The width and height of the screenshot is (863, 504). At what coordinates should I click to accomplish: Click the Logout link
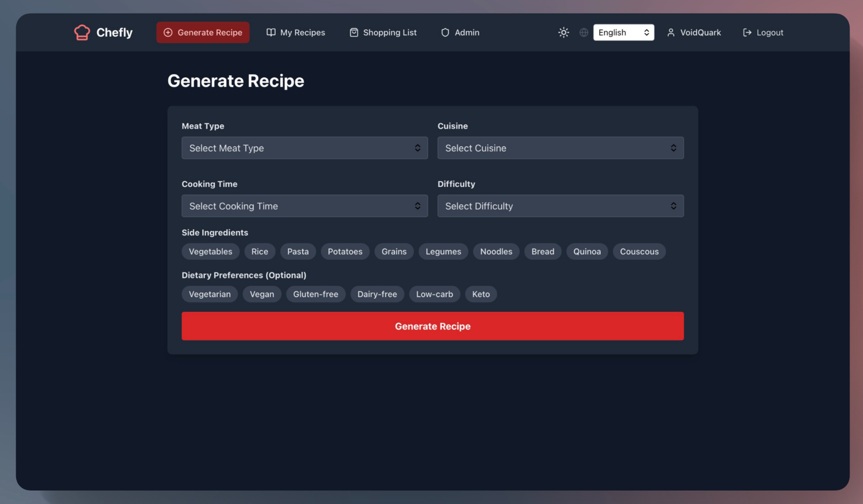tap(770, 32)
